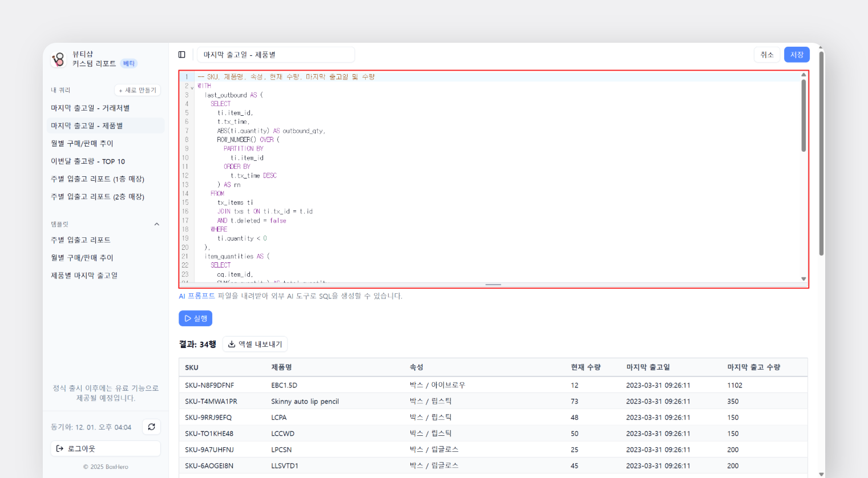Click the logout arrow icon on 로그아웃
The width and height of the screenshot is (868, 478).
click(59, 448)
